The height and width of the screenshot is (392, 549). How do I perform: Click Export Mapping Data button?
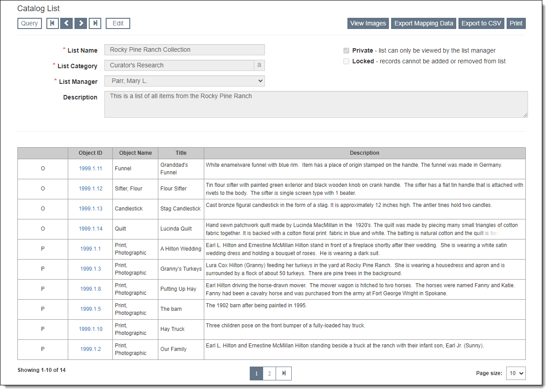tap(424, 23)
